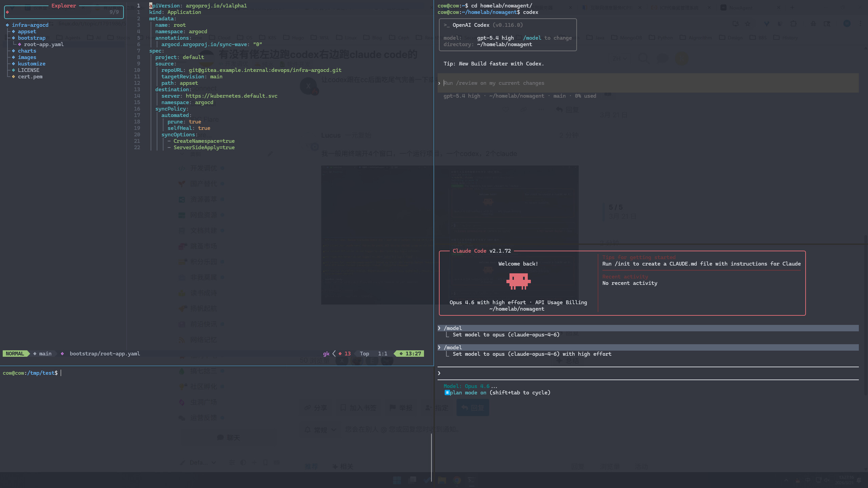Open Chrome from the Windows taskbar
Viewport: 868px width, 488px height.
coord(457,480)
